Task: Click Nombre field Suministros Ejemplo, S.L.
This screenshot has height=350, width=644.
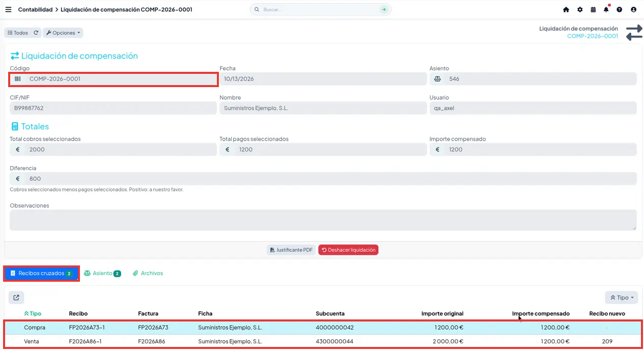Action: [x=323, y=108]
